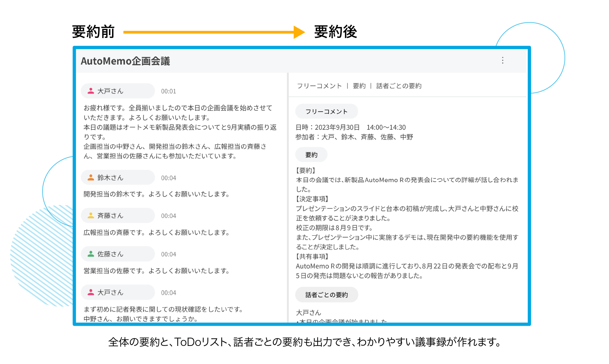Click the pink avatar icon beside first 大戸さん
609x364 pixels.
pyautogui.click(x=91, y=91)
